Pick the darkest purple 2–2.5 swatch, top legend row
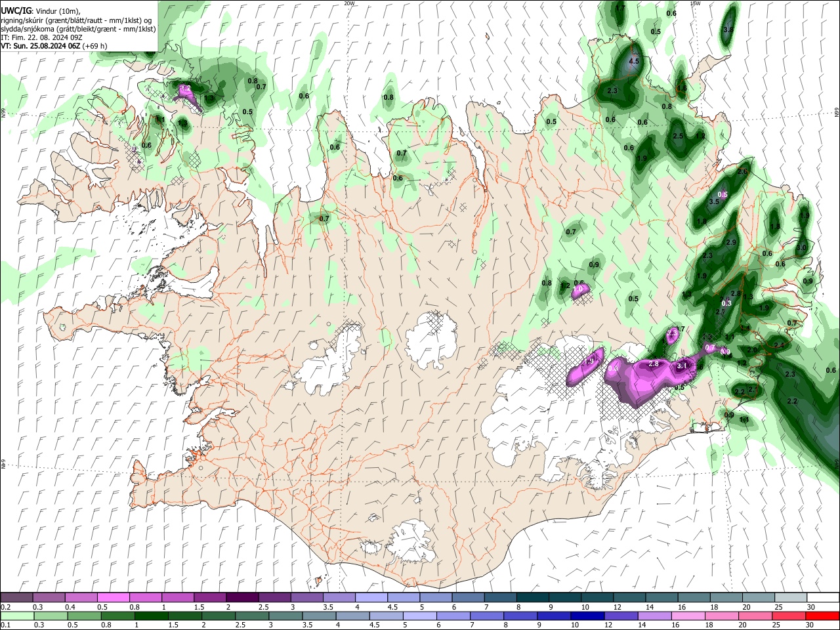 (x=241, y=598)
